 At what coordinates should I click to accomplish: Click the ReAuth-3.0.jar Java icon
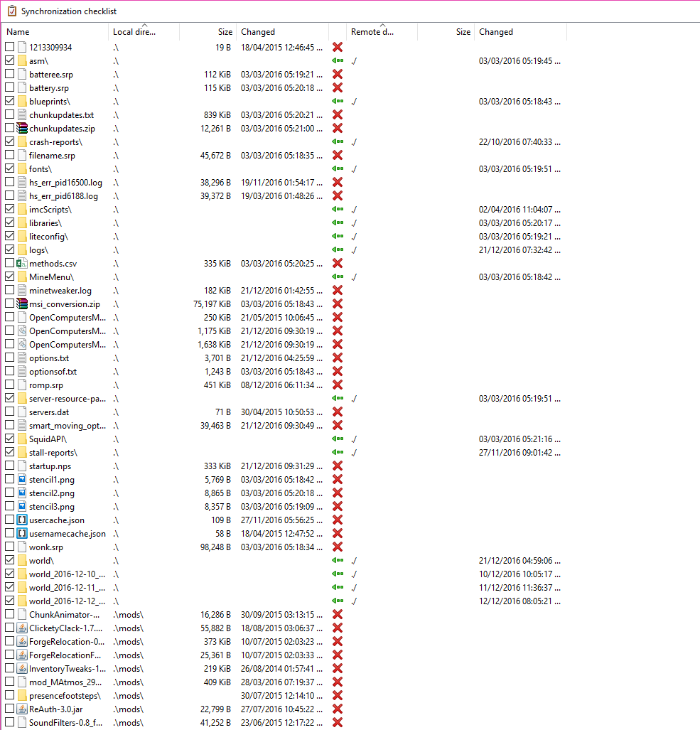(x=21, y=709)
